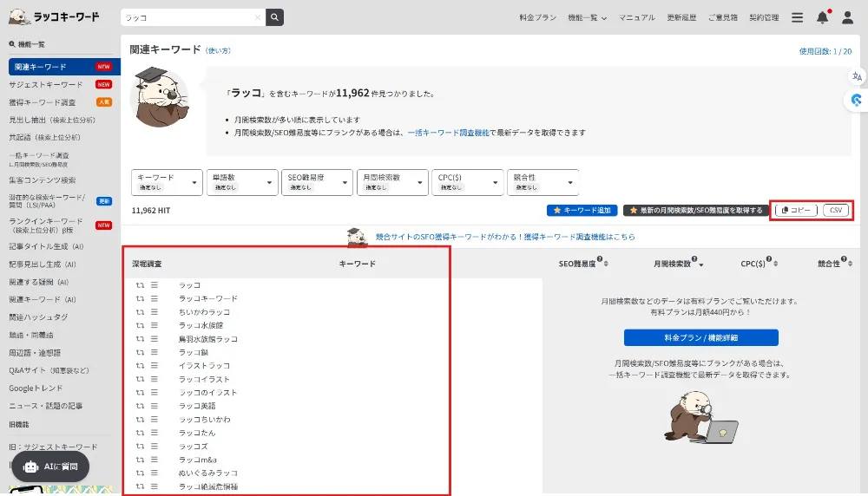Open 集客コンテンツ検索 in sidebar
This screenshot has width=868, height=496.
click(43, 180)
